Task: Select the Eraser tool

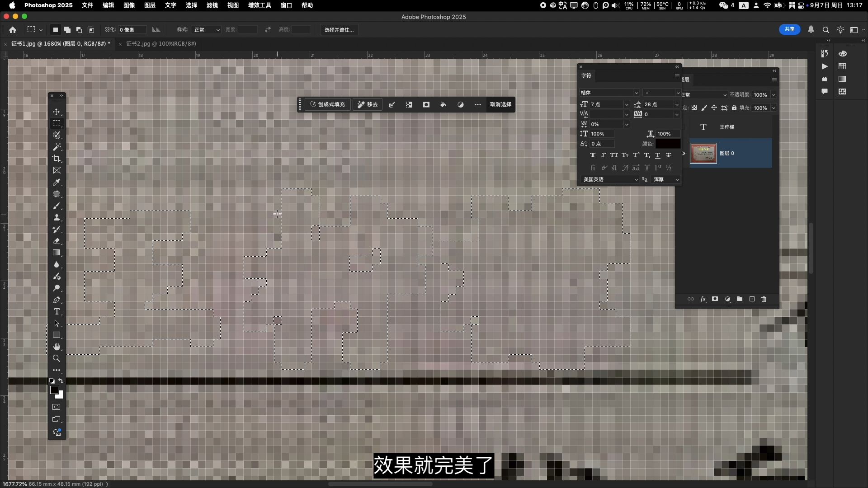Action: pos(57,241)
